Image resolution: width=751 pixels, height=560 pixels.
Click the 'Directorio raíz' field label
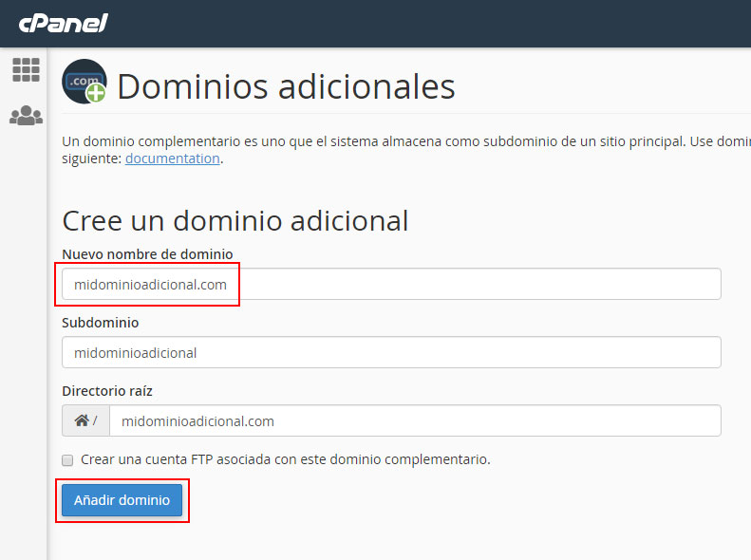(107, 391)
